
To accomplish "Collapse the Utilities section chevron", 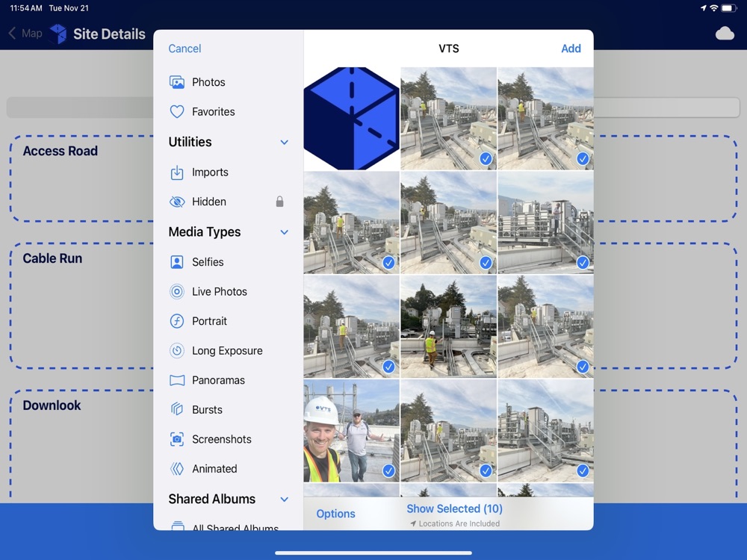I will coord(285,143).
